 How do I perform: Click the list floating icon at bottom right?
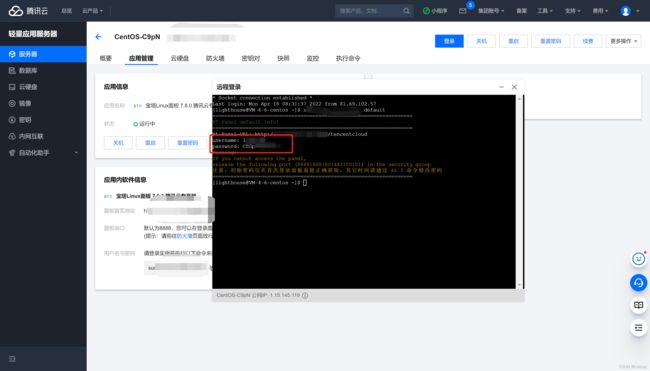(x=638, y=327)
